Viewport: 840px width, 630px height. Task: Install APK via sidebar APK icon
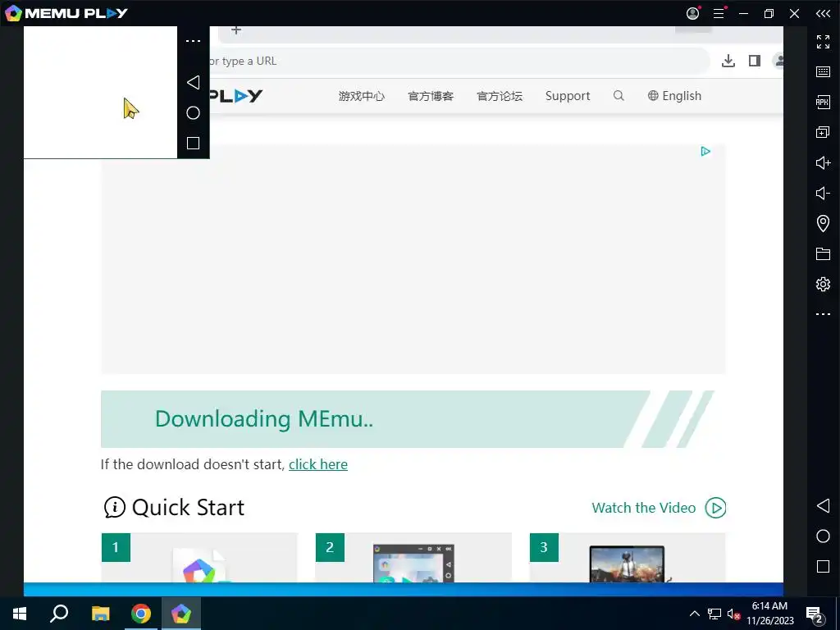pyautogui.click(x=823, y=102)
